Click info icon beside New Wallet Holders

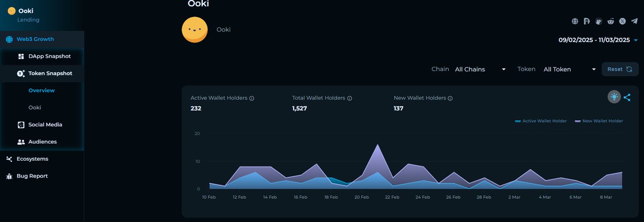click(x=450, y=98)
